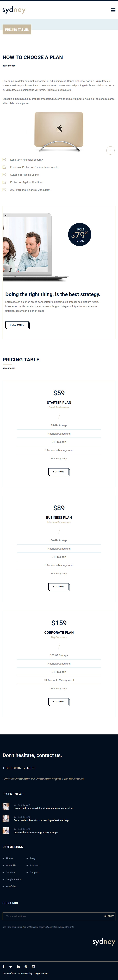The image size is (118, 980).
Task: Open the Instagram social icon
Action: click(x=34, y=967)
